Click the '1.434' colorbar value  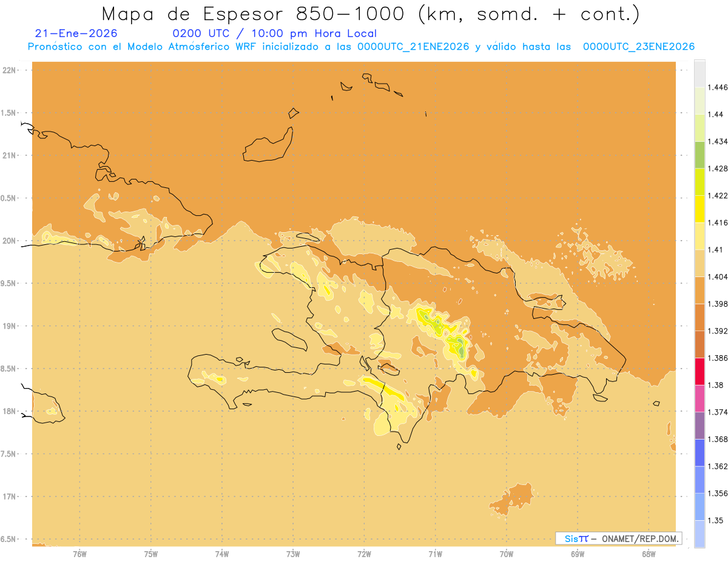pos(718,141)
